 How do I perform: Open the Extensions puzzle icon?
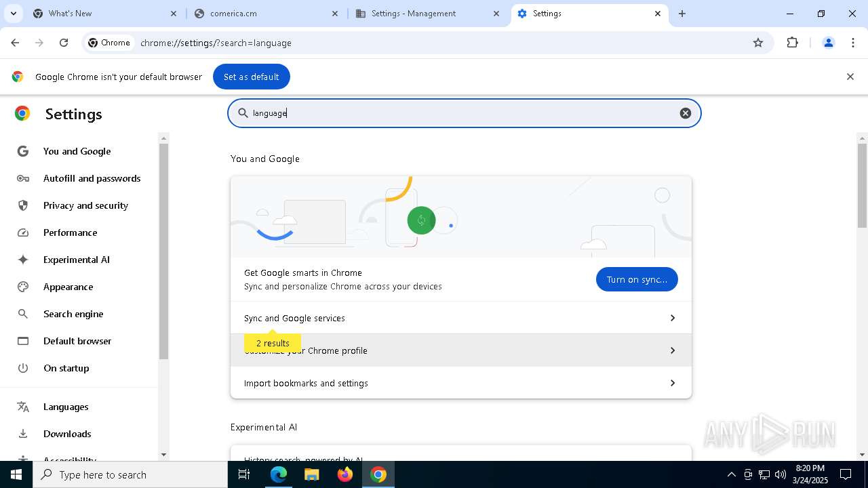click(x=792, y=43)
